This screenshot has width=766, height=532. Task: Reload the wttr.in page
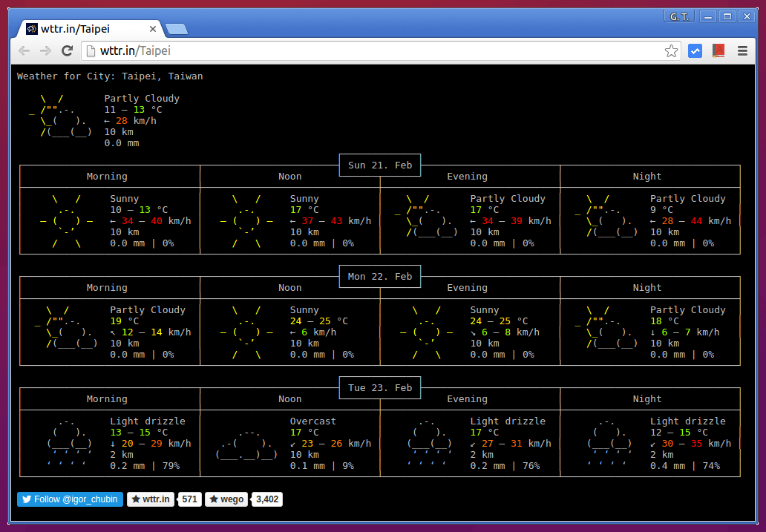tap(68, 50)
